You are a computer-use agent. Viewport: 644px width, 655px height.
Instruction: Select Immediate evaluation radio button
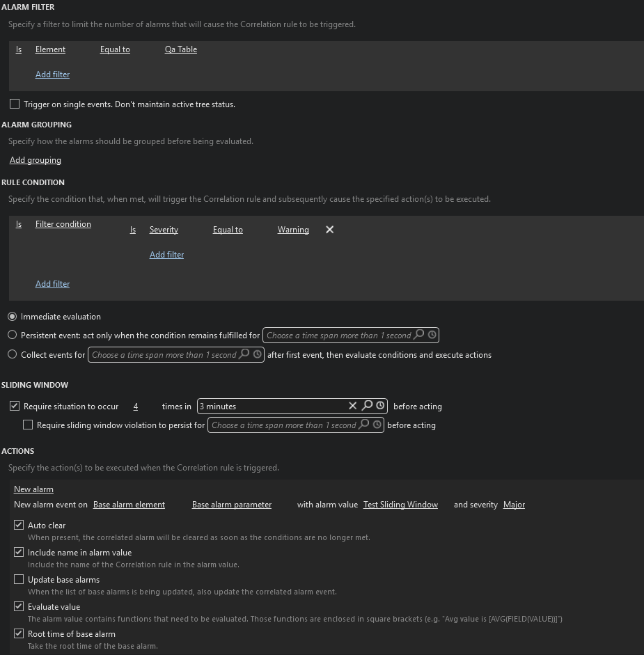[12, 316]
